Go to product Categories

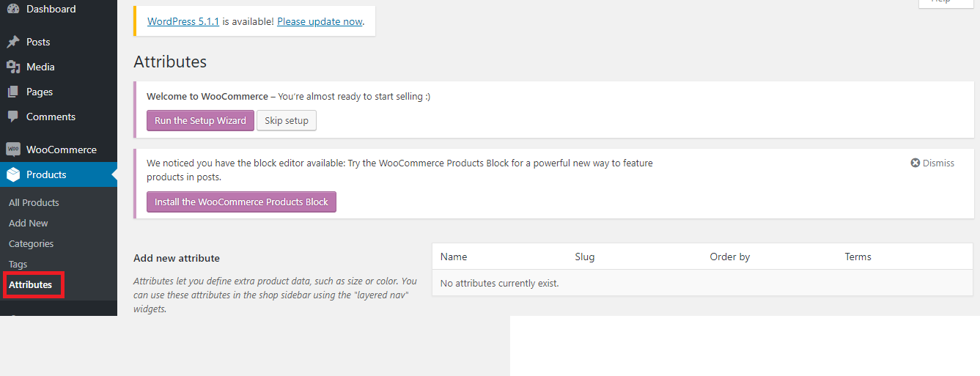(31, 243)
